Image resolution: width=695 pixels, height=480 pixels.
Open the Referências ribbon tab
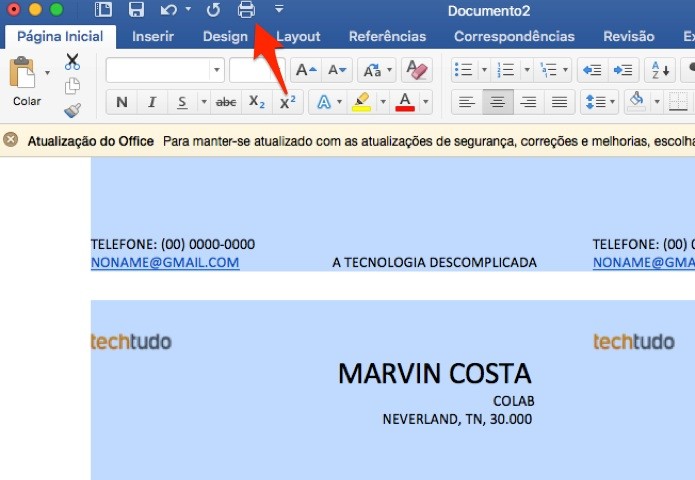click(386, 36)
